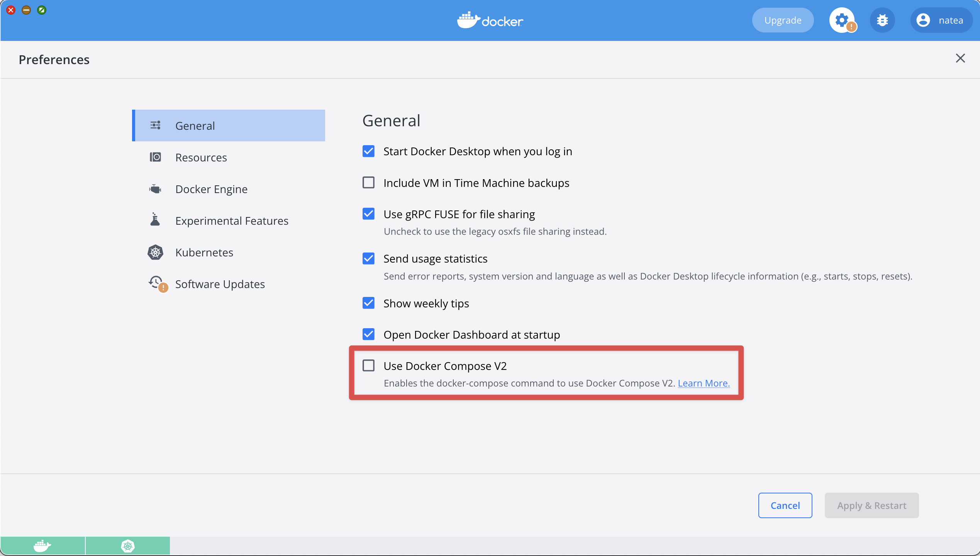The height and width of the screenshot is (556, 980).
Task: Click the Upgrade button
Action: 782,20
